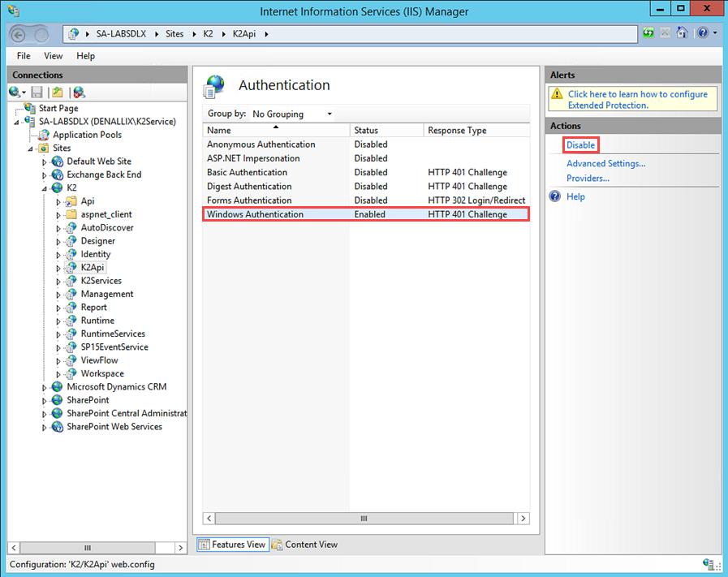Click the Start Page icon in tree
728x577 pixels.
[x=30, y=108]
